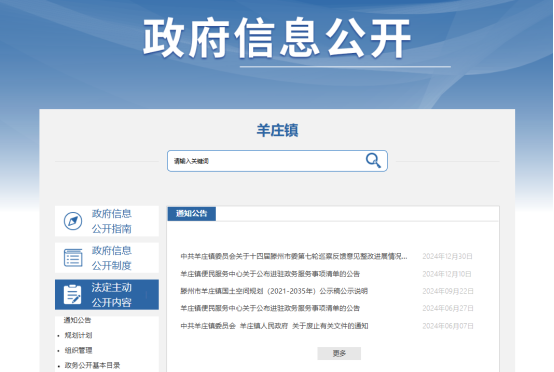The height and width of the screenshot is (372, 554).
Task: Focus the 请输入关键词 search field
Action: (x=277, y=161)
